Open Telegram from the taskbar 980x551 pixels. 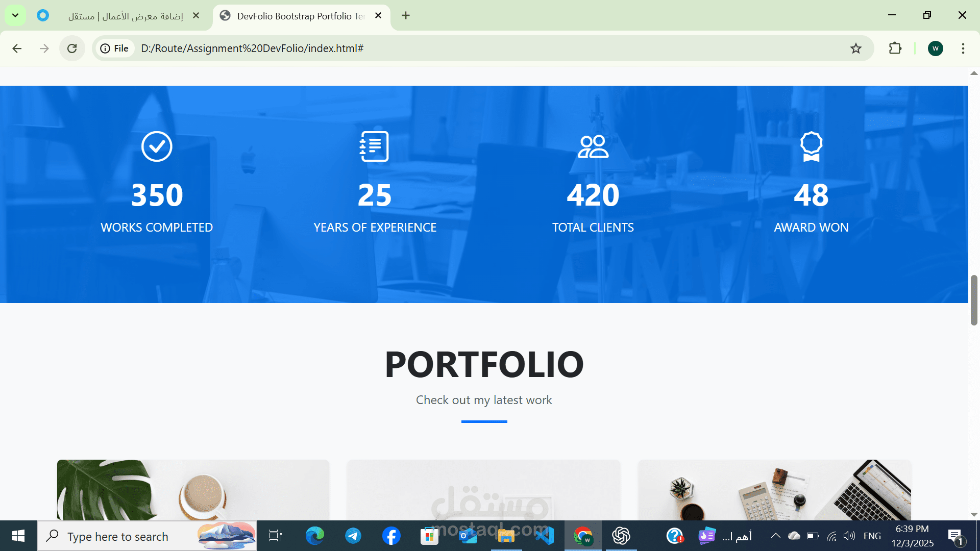tap(353, 536)
